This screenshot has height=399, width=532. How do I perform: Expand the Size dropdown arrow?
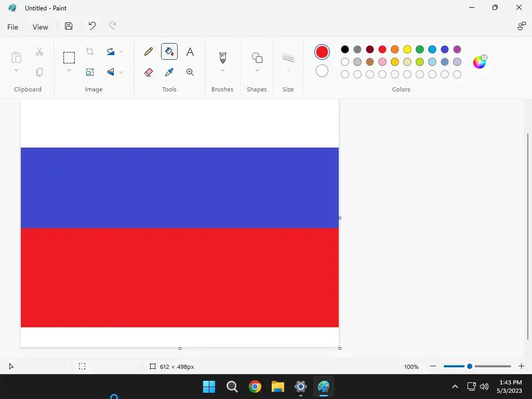[x=288, y=70]
